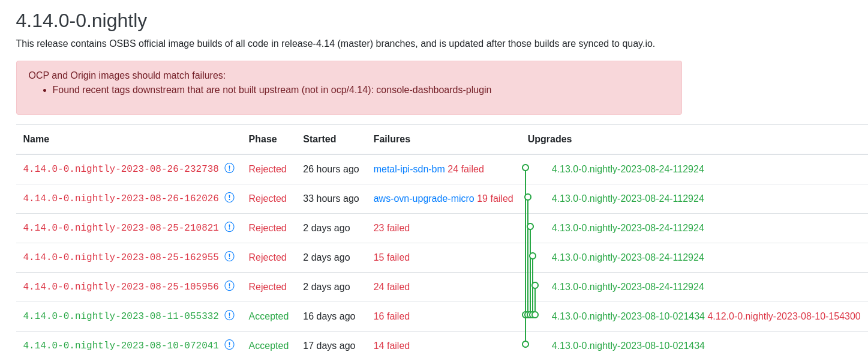868x364 pixels.
Task: Click info icon beside nightly-2023-08-25-105956
Action: pos(229,286)
